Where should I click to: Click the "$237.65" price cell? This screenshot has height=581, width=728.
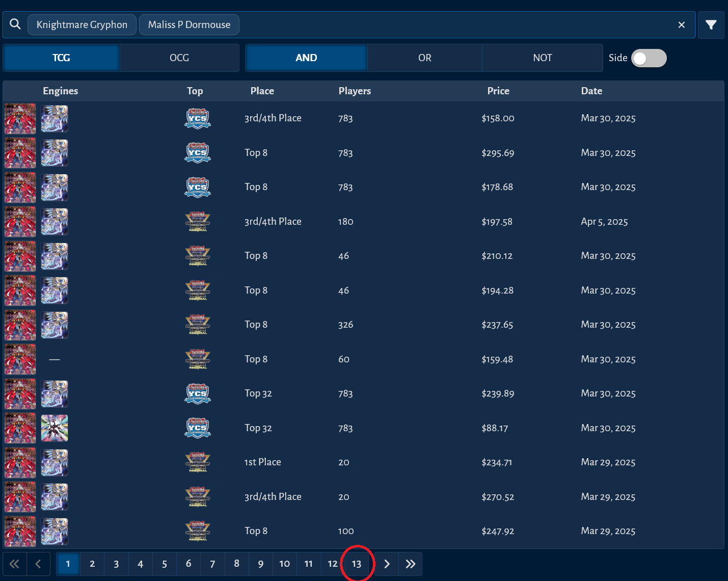[497, 325]
